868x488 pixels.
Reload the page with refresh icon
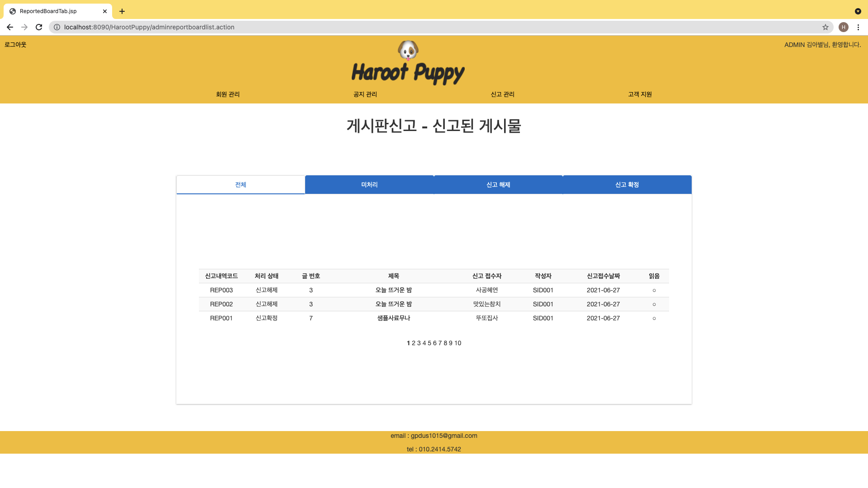(x=39, y=27)
